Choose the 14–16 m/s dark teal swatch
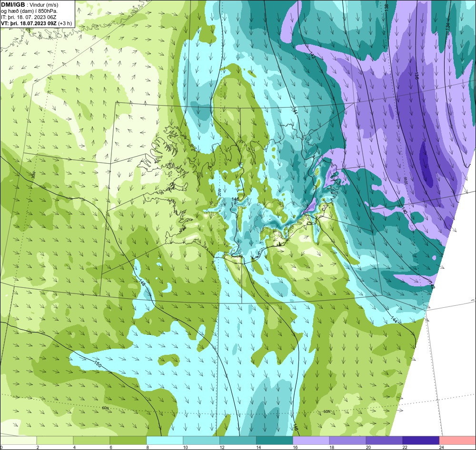This screenshot has height=450, width=476. [x=275, y=440]
